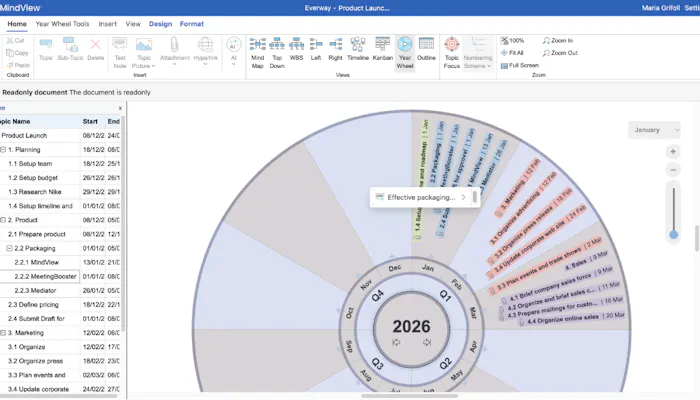Click the side panel vertical scrollbar

click(123, 223)
